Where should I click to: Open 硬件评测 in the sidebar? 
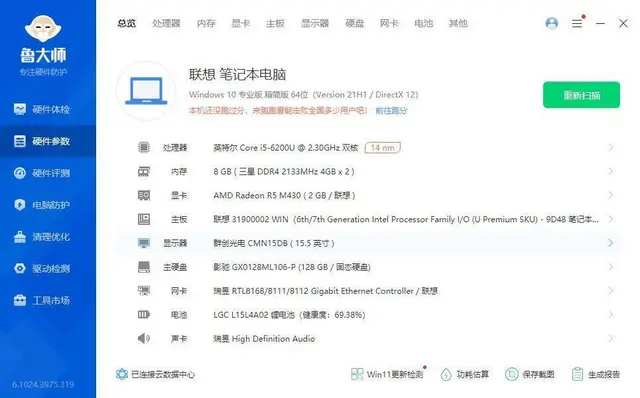pyautogui.click(x=48, y=173)
